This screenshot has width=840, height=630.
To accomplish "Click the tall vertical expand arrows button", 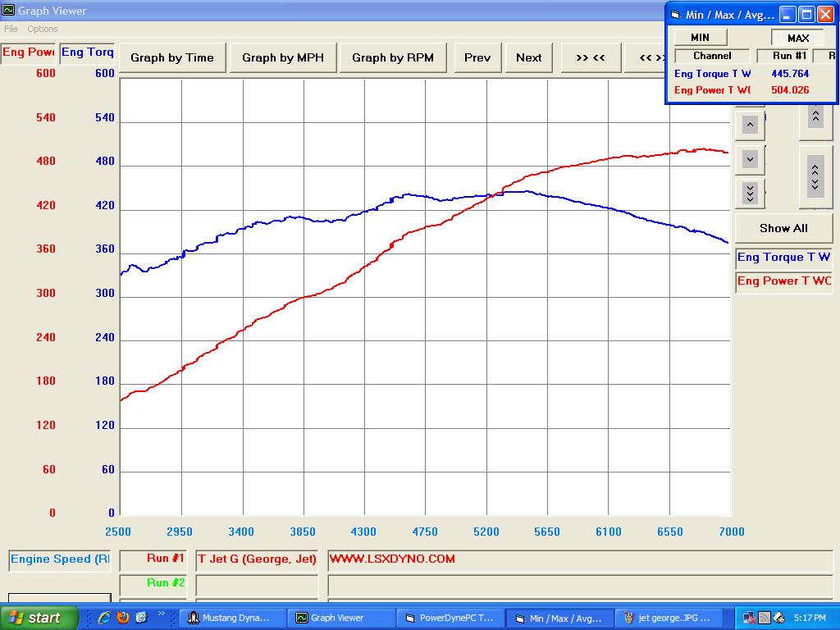I will click(815, 176).
